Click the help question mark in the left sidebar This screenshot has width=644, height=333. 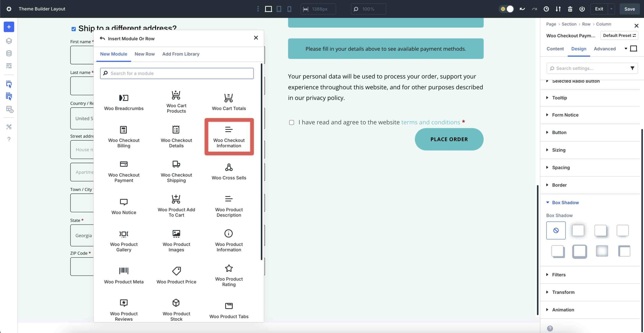click(x=9, y=139)
